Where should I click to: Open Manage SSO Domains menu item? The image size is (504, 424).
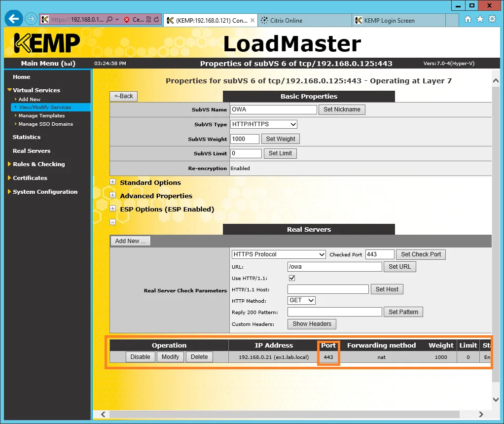tap(46, 124)
